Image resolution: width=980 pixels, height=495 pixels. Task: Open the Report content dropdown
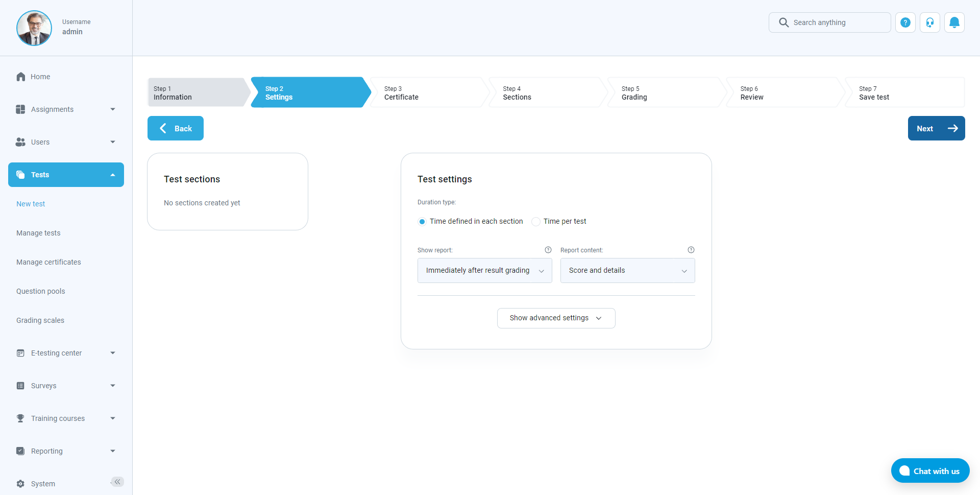(x=627, y=270)
